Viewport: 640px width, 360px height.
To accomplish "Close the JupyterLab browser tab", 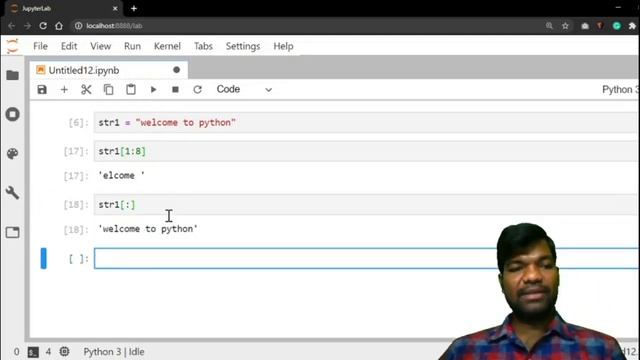I will tap(115, 8).
